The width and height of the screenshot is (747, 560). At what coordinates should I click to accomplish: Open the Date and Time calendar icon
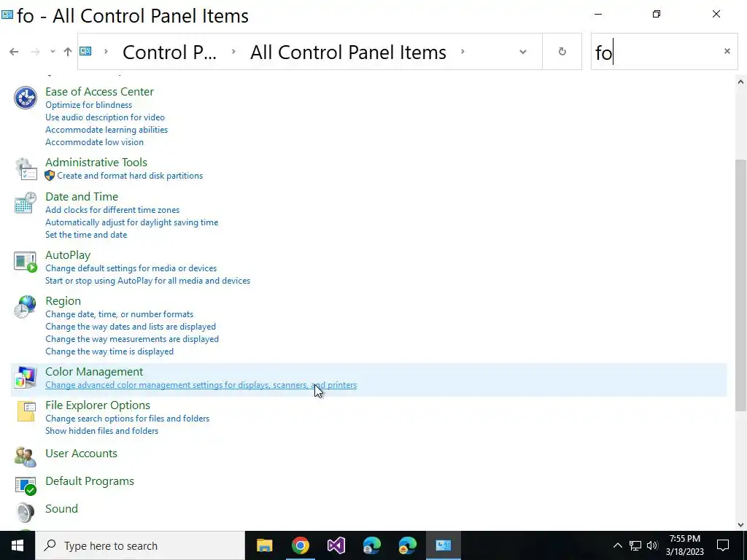click(x=26, y=203)
